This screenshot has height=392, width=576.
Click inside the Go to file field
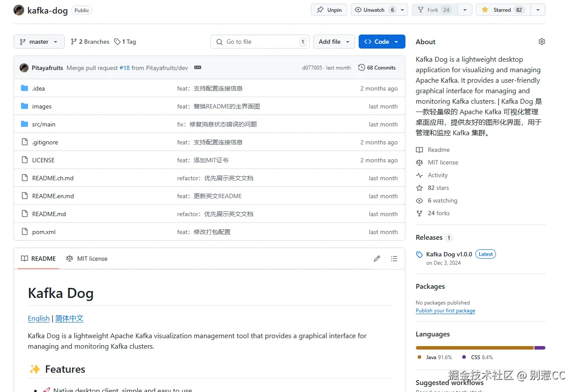point(260,42)
